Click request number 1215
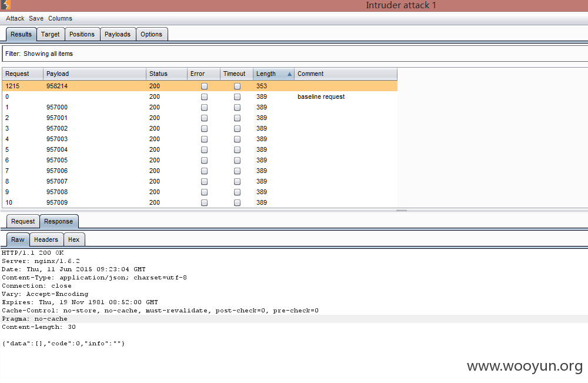This screenshot has height=383, width=588. pyautogui.click(x=12, y=86)
